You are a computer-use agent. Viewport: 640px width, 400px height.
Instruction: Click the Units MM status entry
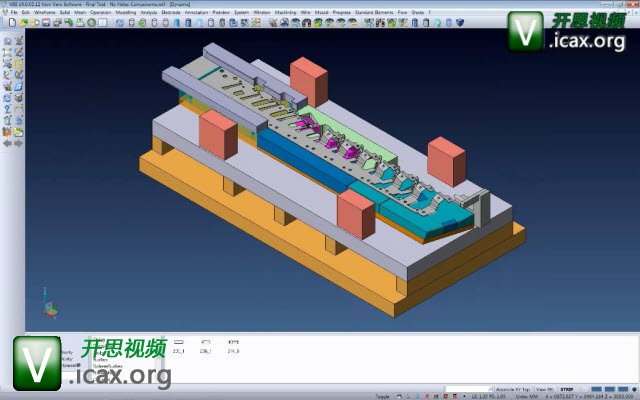point(527,396)
